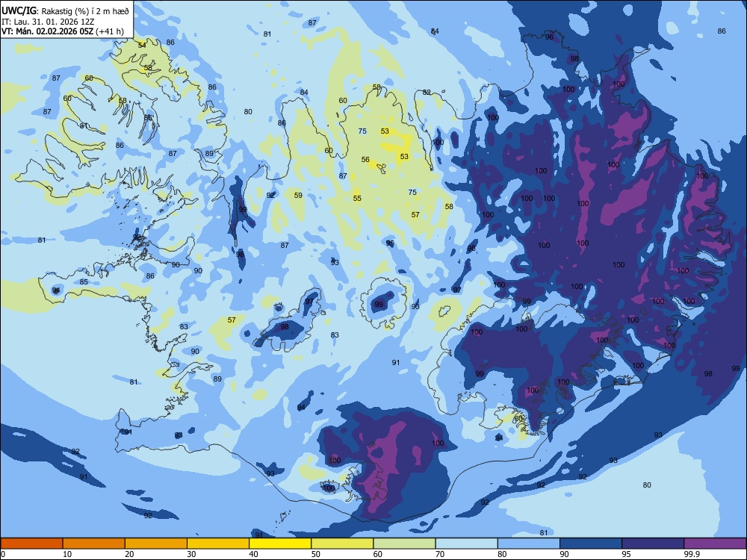
Task: Select the navy 95–99.9 legend swatch
Action: pos(653,544)
